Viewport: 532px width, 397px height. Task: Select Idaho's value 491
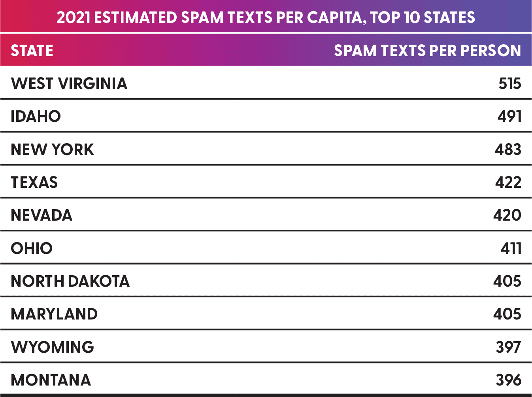pyautogui.click(x=509, y=116)
